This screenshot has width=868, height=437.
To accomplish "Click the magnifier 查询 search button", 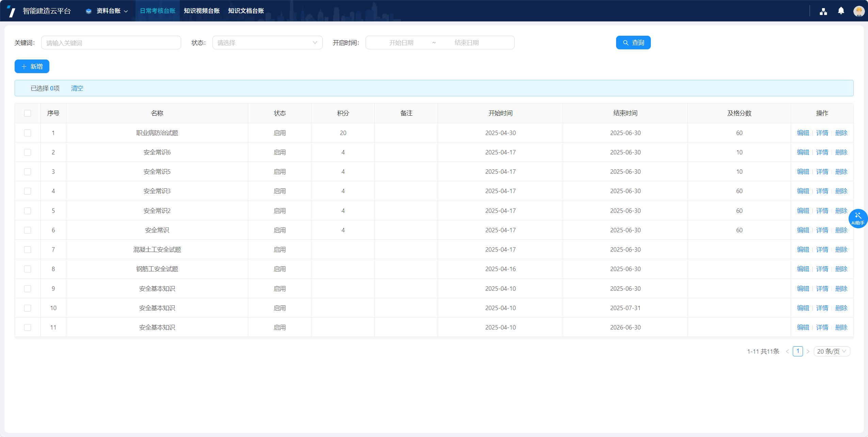I will tap(633, 43).
